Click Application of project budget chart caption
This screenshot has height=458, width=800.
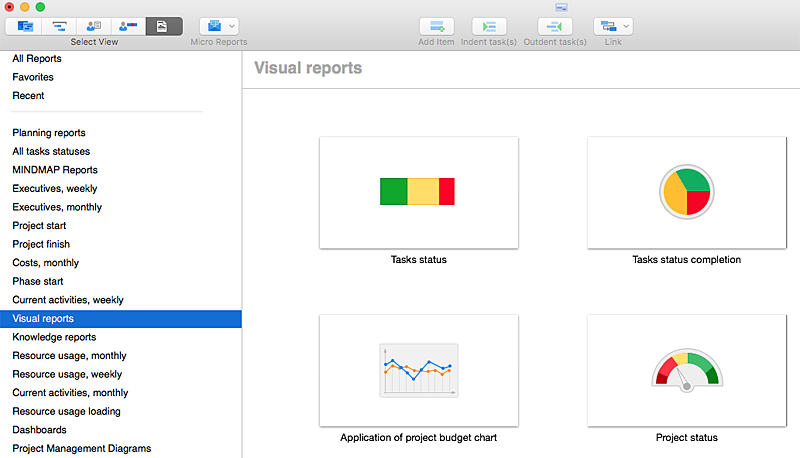tap(418, 438)
